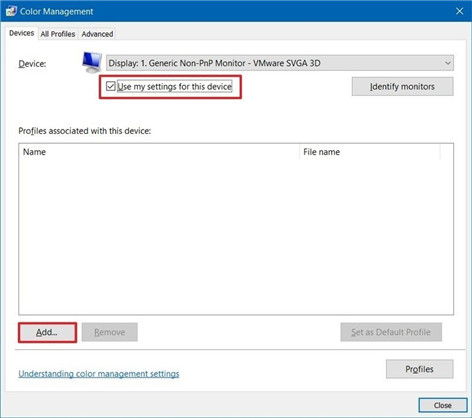Sort profiles by File name column header
The height and width of the screenshot is (418, 472).
370,152
